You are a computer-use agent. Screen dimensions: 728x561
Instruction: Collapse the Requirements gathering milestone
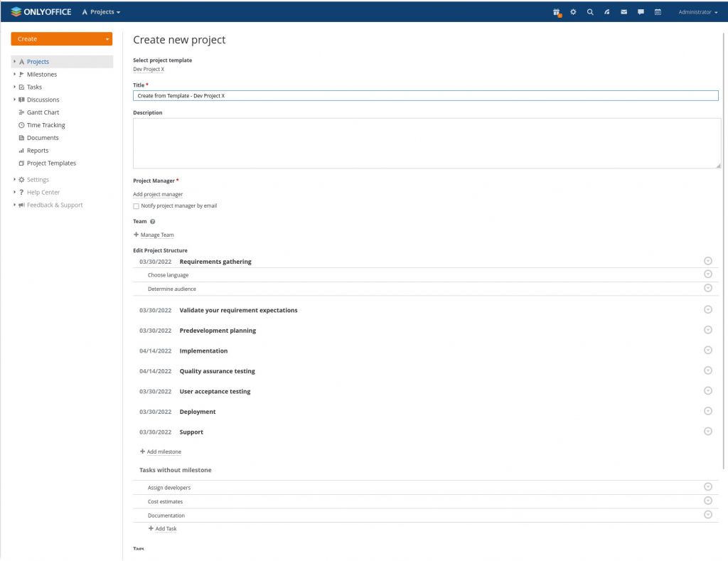(x=707, y=261)
